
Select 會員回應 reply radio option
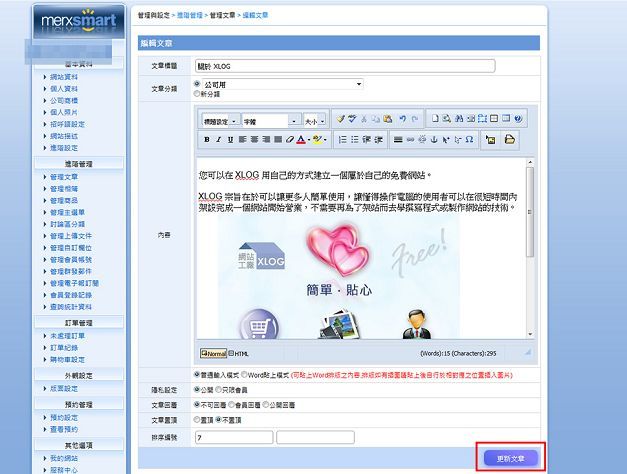(232, 404)
